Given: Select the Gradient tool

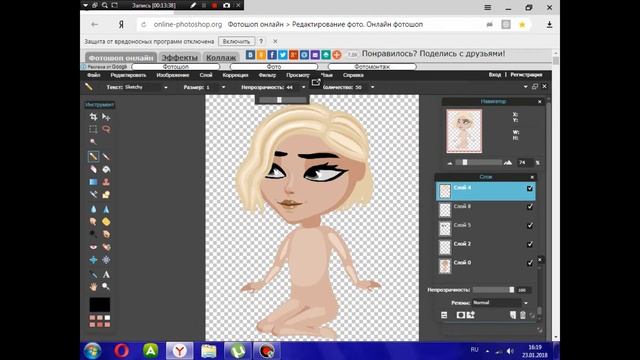Looking at the screenshot, I should coord(93,182).
